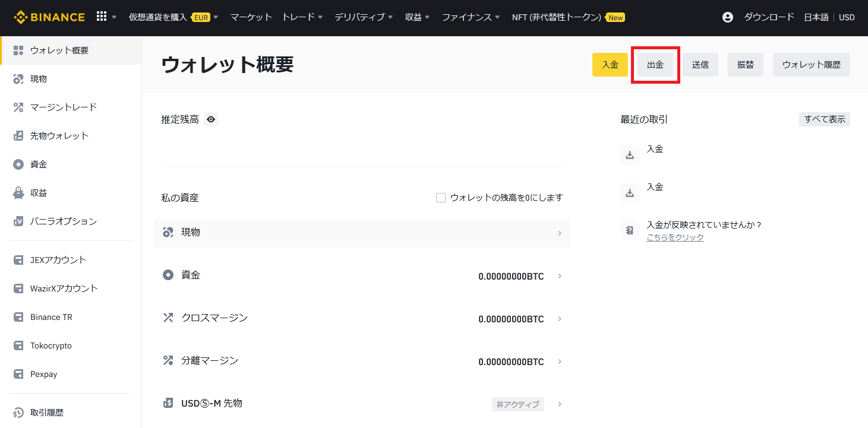Toggle the 推定残高 eye visibility icon
This screenshot has height=428, width=868.
(211, 119)
